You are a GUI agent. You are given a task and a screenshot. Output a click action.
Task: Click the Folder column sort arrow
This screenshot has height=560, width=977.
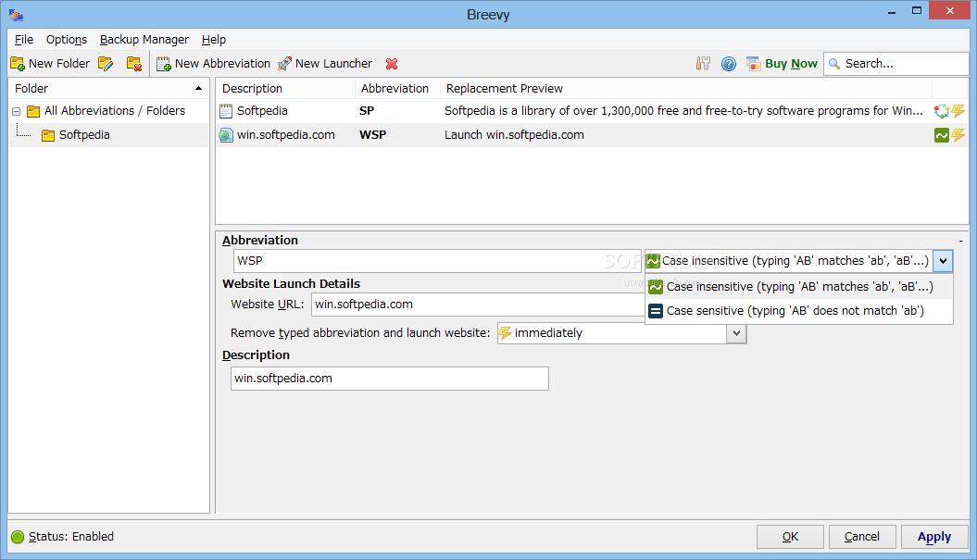click(x=198, y=89)
